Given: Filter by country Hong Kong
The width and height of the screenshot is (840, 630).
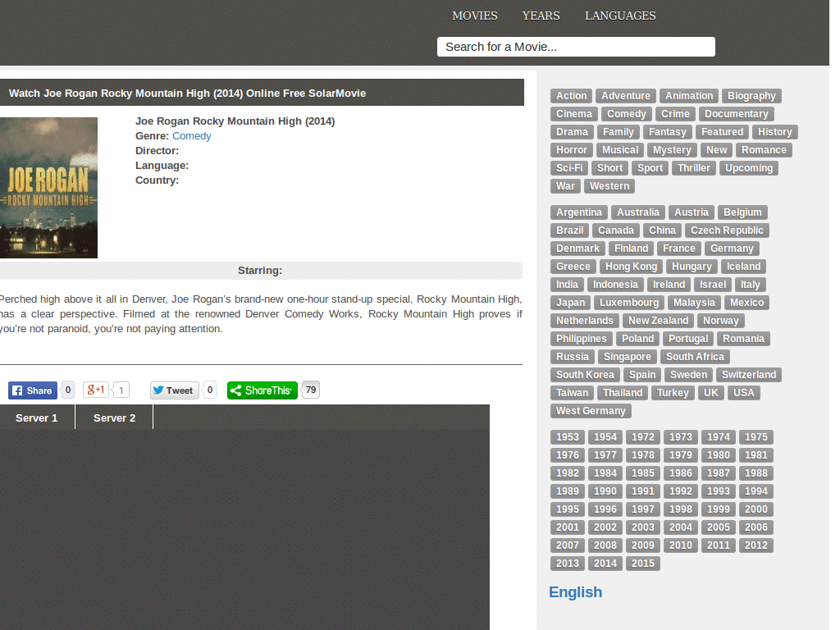Looking at the screenshot, I should pos(631,267).
